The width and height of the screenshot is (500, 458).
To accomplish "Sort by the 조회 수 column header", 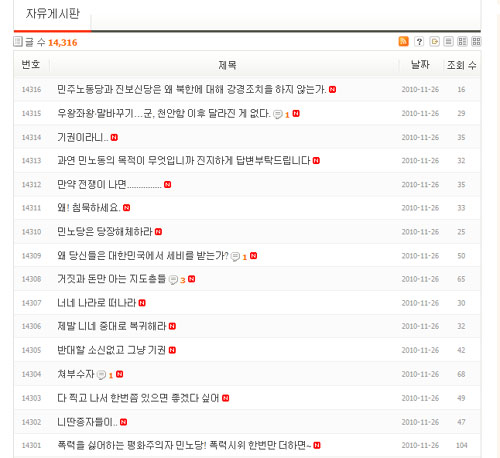I will (x=461, y=65).
